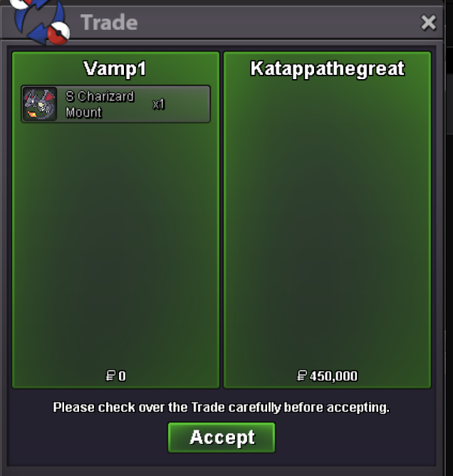Click Pokédollar symbol beside Vamp1's 0 amount
Viewport: 453px width, 476px height.
[x=110, y=376]
